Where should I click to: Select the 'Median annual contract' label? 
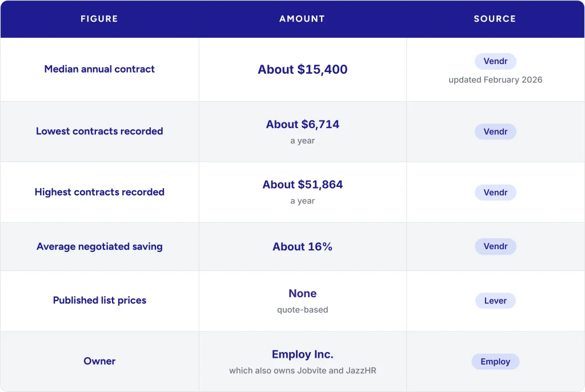point(99,69)
